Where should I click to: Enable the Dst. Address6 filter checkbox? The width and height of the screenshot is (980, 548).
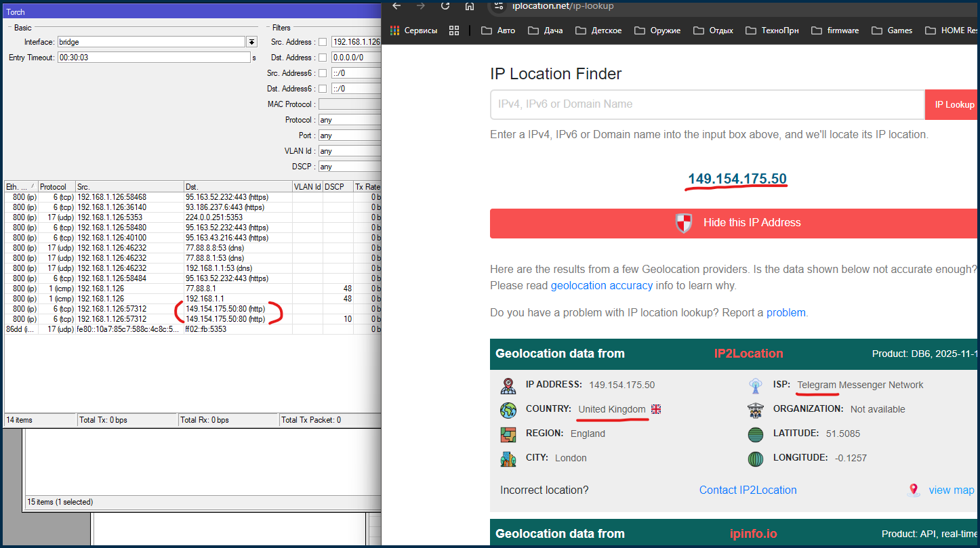pos(323,89)
